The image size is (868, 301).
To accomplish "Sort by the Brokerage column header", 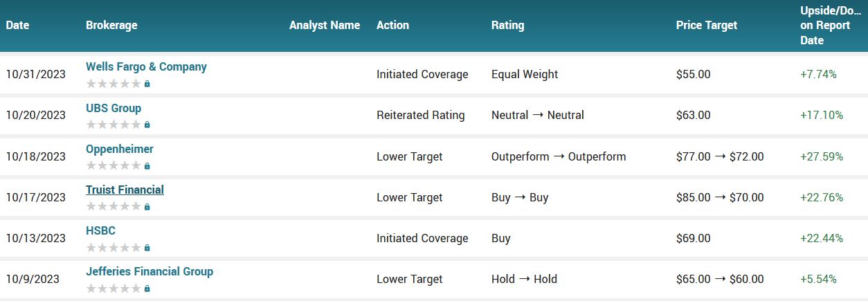I will tap(111, 25).
